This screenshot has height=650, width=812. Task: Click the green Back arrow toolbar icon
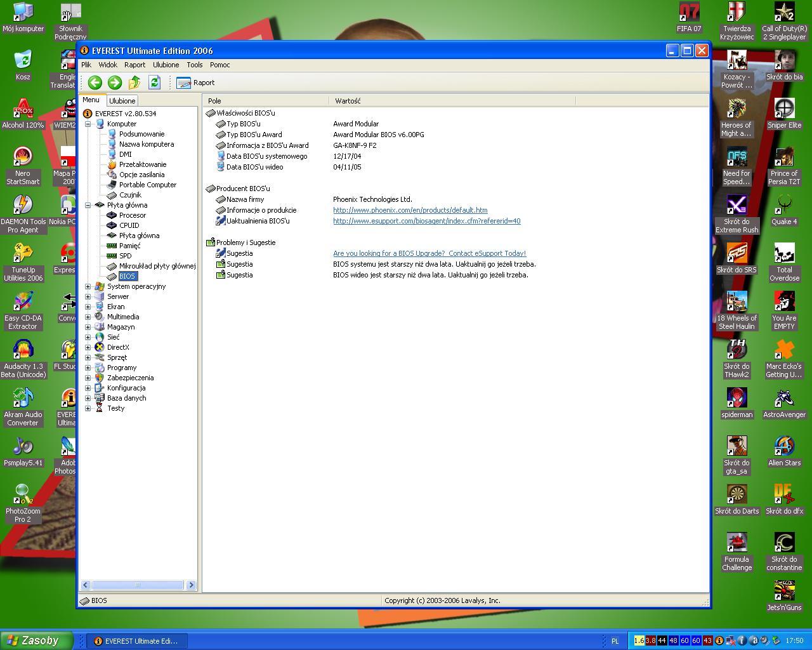pyautogui.click(x=95, y=82)
